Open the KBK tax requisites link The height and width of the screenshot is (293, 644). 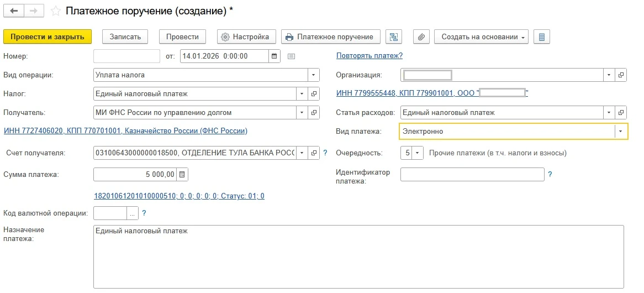click(x=179, y=196)
